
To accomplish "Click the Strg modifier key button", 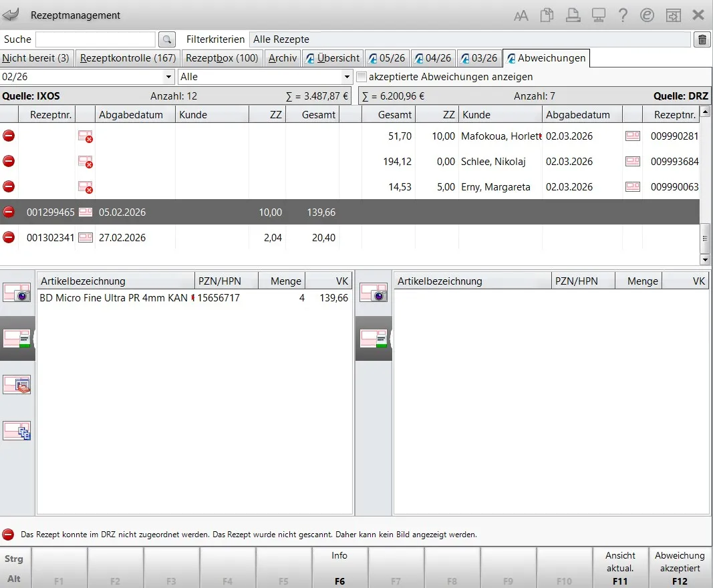I will [x=14, y=559].
